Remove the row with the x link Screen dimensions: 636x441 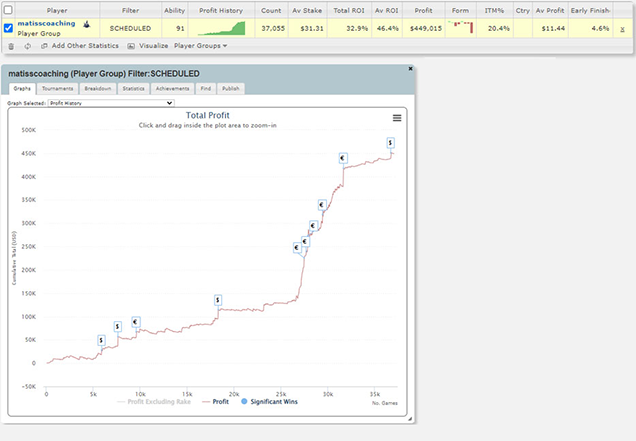[x=622, y=29]
